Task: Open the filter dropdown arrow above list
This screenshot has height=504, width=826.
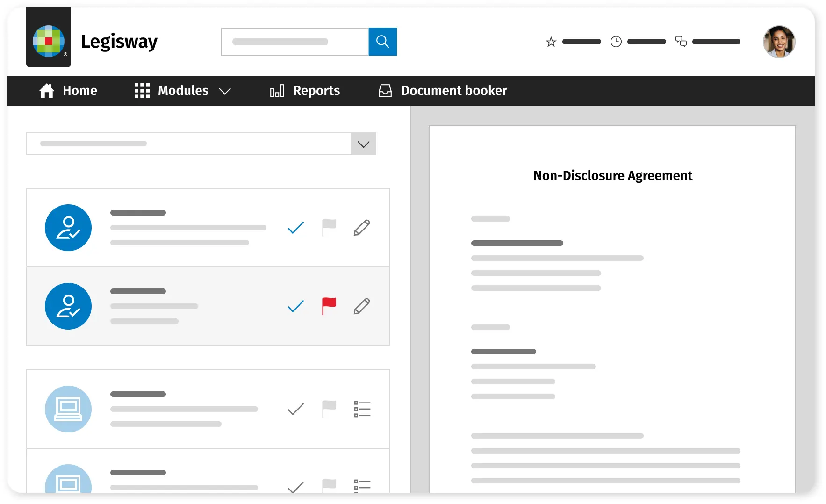Action: coord(363,144)
